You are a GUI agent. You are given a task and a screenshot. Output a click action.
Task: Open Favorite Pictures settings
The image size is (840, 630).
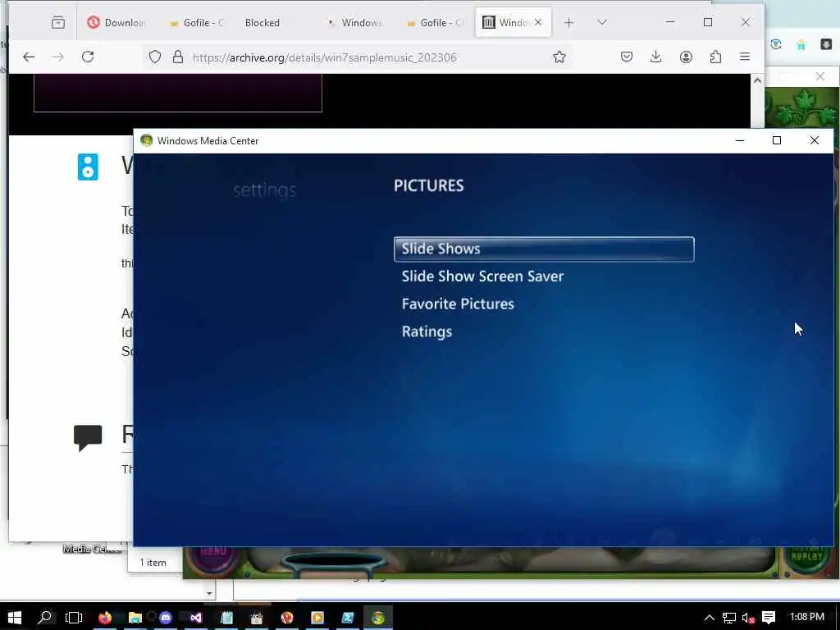pyautogui.click(x=458, y=304)
